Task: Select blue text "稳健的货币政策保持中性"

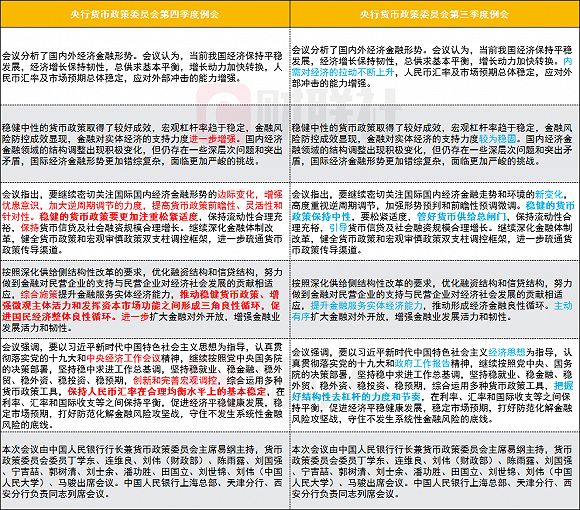Action: pyautogui.click(x=432, y=211)
